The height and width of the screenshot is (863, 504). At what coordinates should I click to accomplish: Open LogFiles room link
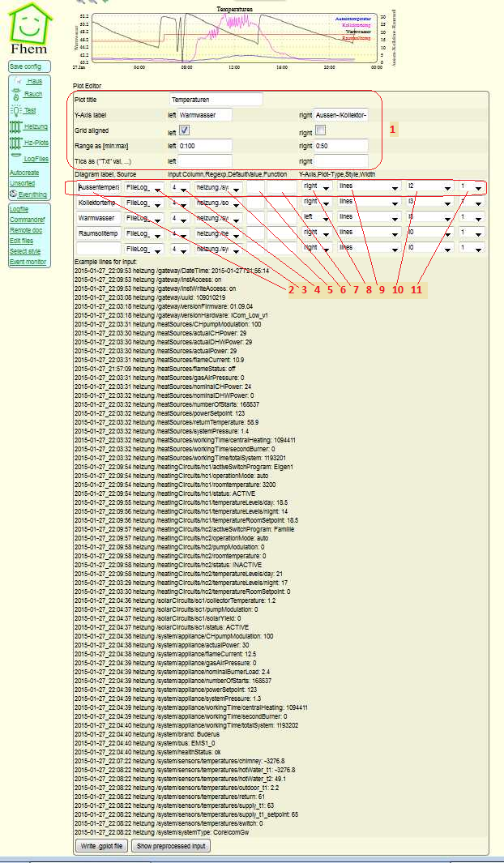click(x=36, y=159)
